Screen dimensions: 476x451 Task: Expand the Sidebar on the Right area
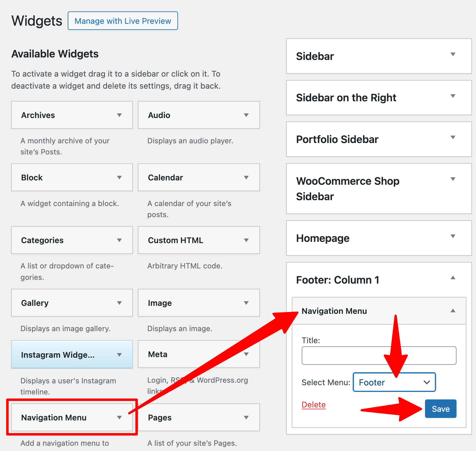pos(453,96)
